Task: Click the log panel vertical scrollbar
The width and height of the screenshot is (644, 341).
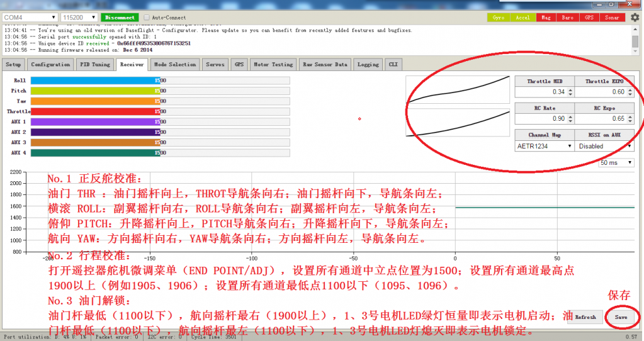Action: (x=635, y=40)
